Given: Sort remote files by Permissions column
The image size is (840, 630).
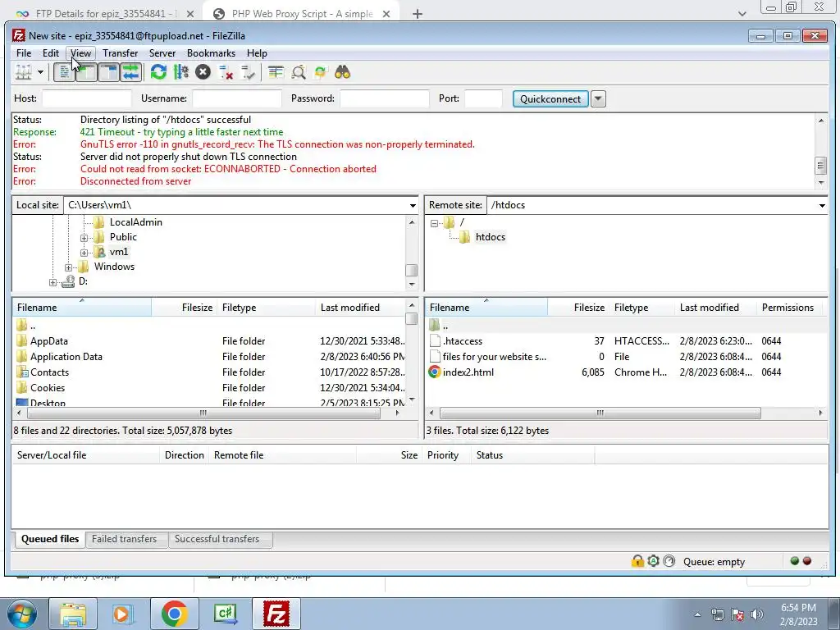Looking at the screenshot, I should coord(787,308).
